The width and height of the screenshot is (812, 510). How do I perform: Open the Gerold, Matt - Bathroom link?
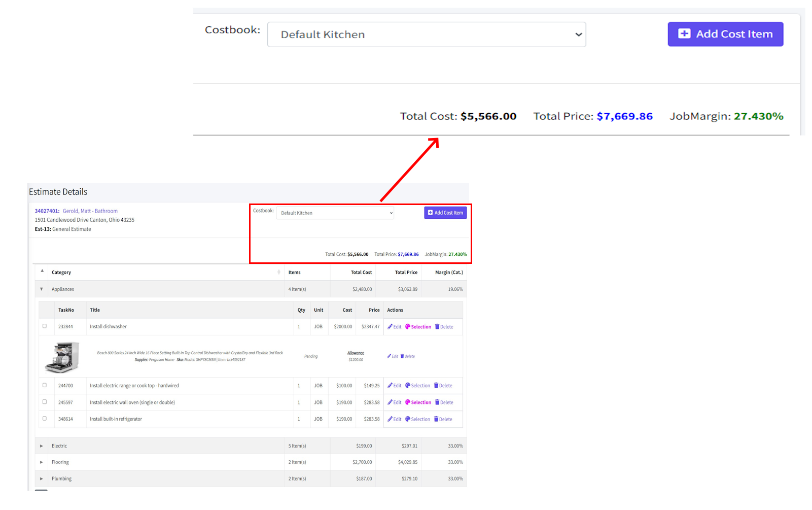click(90, 211)
